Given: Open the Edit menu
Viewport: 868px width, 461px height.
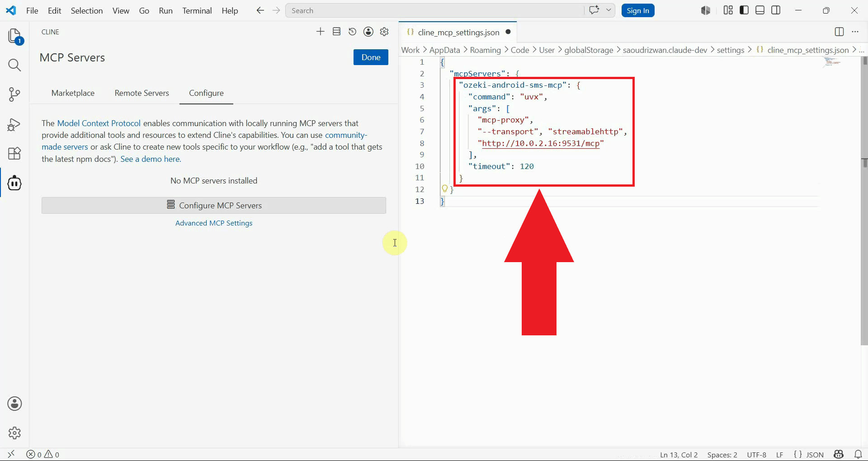Looking at the screenshot, I should click(54, 10).
